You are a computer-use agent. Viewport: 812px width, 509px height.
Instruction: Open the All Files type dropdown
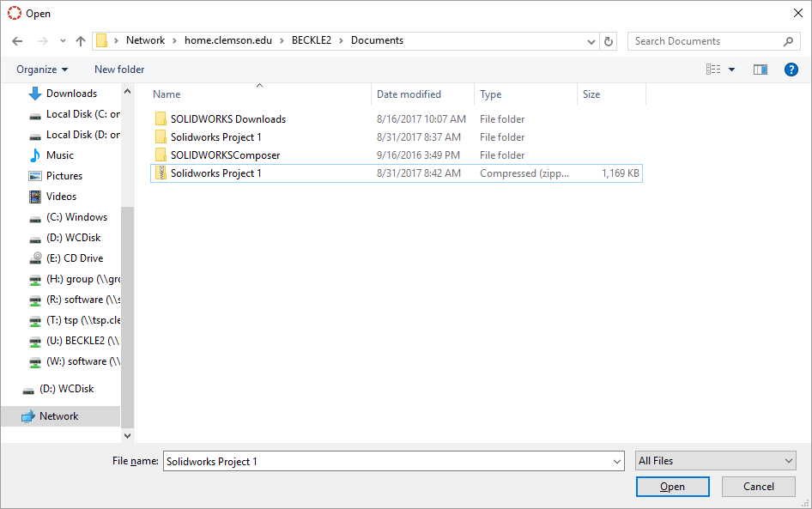(x=716, y=461)
